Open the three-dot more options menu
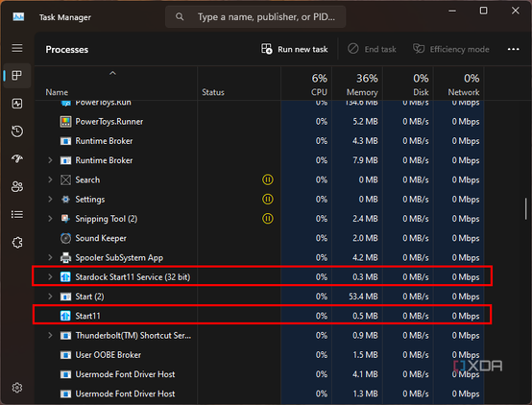The image size is (532, 405). pyautogui.click(x=513, y=49)
